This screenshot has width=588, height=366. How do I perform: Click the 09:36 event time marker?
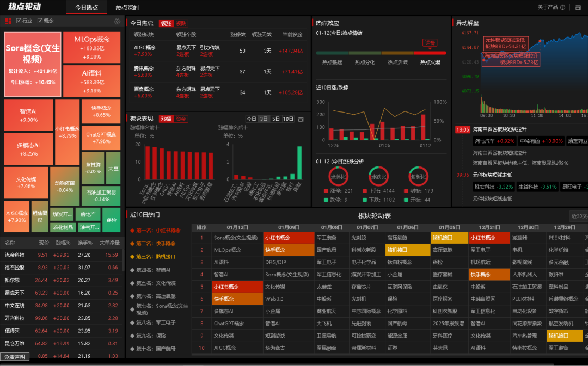462,175
